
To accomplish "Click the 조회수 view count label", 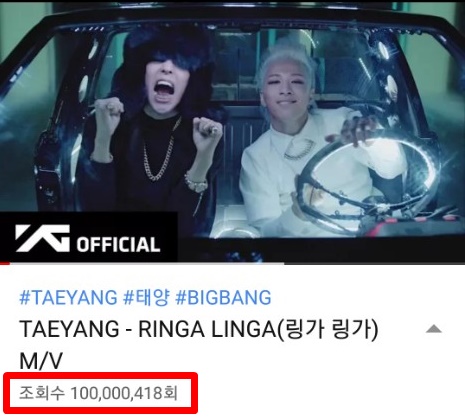I will (41, 393).
